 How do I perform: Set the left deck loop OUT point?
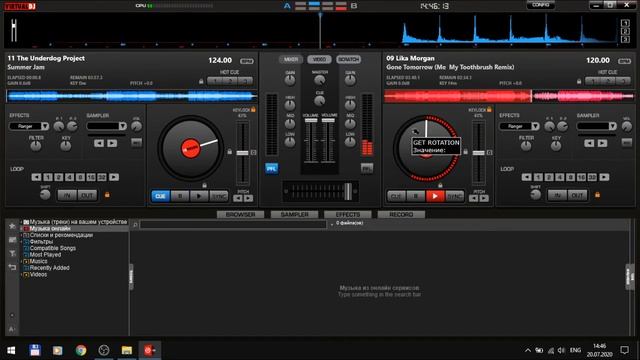tap(87, 196)
